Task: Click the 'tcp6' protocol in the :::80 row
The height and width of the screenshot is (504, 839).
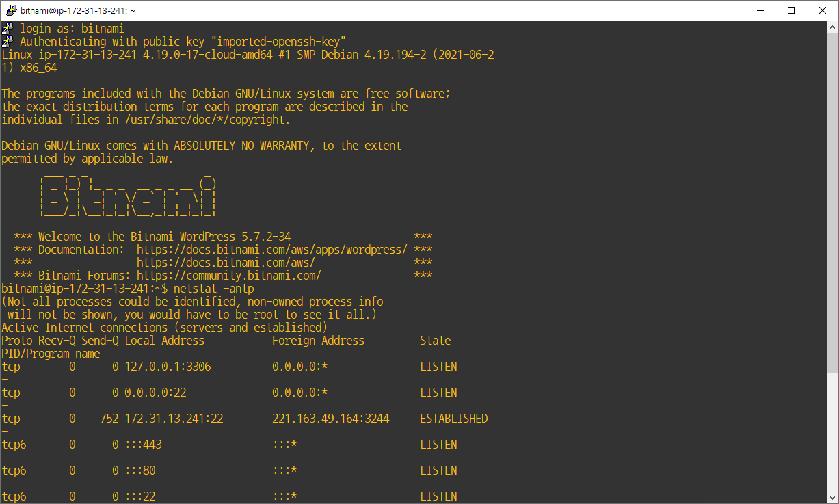Action: [x=14, y=470]
